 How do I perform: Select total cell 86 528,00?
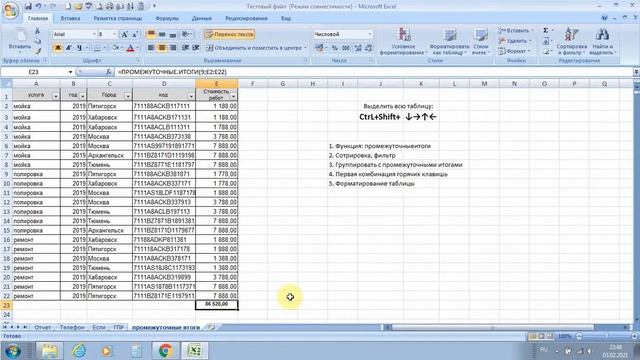click(x=216, y=305)
